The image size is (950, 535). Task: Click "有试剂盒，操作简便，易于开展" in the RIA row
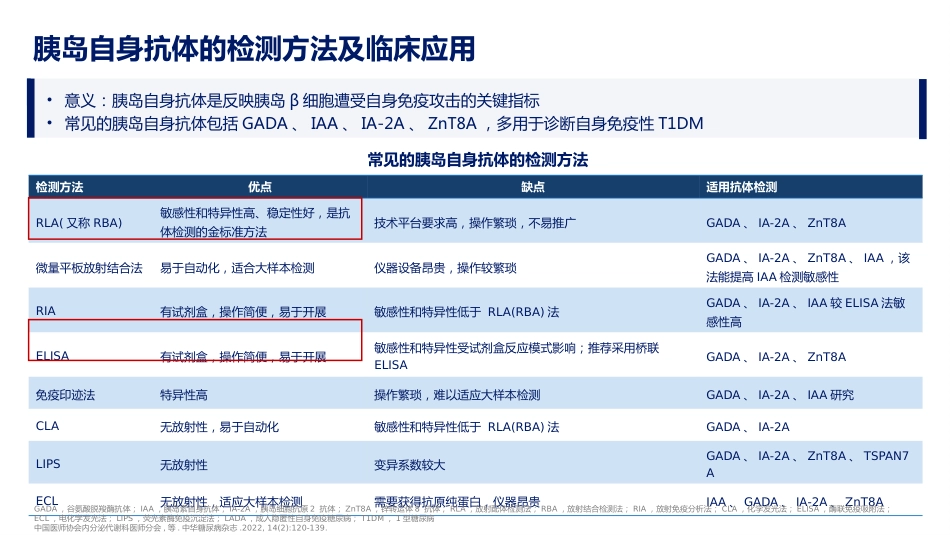pyautogui.click(x=243, y=311)
